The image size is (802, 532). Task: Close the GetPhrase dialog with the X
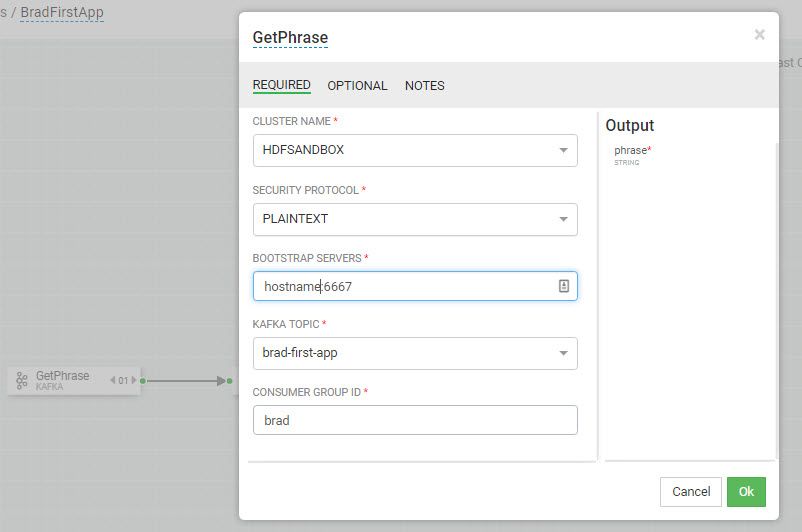[759, 35]
